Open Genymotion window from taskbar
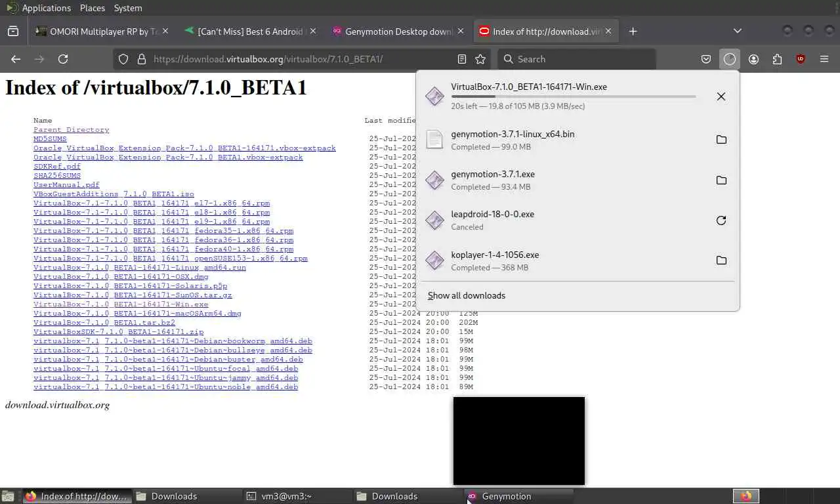 pyautogui.click(x=518, y=496)
